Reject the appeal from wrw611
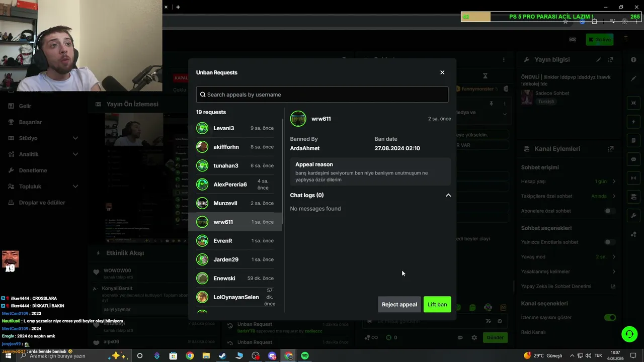Viewport: 644px width, 362px height. click(x=399, y=304)
